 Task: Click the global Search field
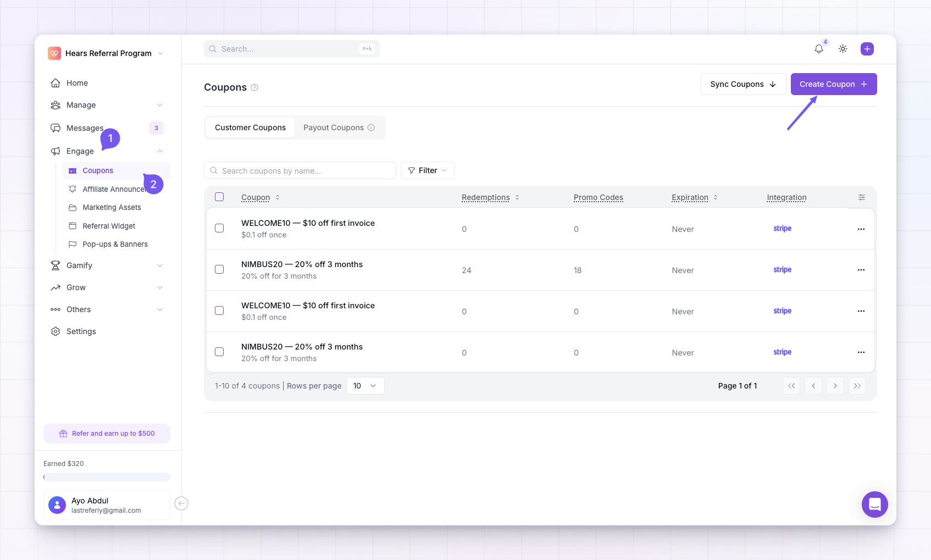tap(292, 49)
